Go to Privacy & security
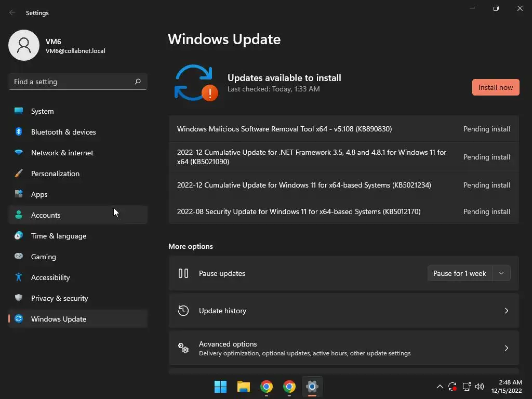The image size is (532, 399). (x=78, y=298)
